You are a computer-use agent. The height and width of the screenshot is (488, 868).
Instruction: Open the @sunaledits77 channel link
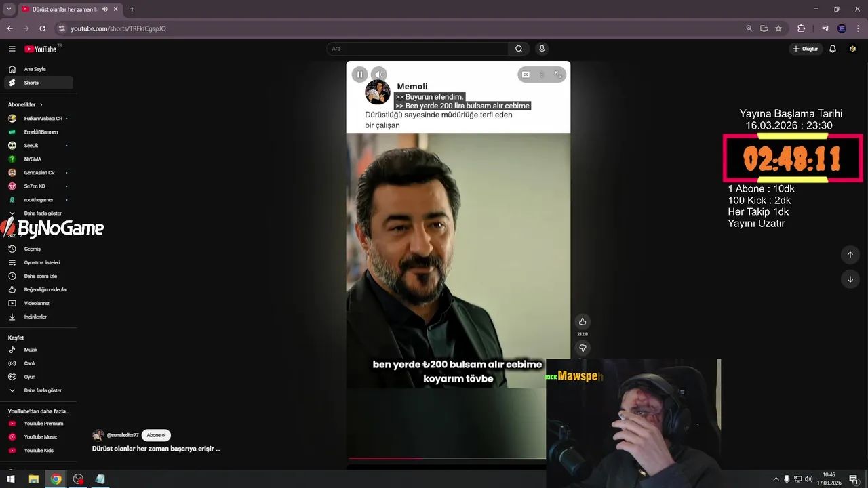coord(123,435)
